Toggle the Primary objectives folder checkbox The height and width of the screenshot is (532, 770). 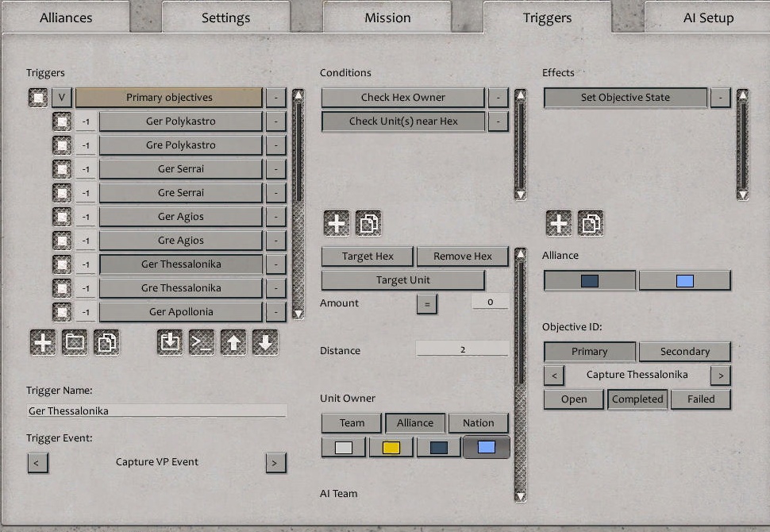point(38,97)
